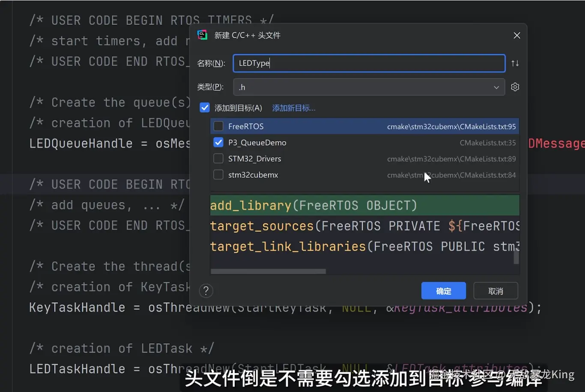Click CMakeLists.txt:95 path text
Screen dimensions: 585x392
pyautogui.click(x=451, y=126)
